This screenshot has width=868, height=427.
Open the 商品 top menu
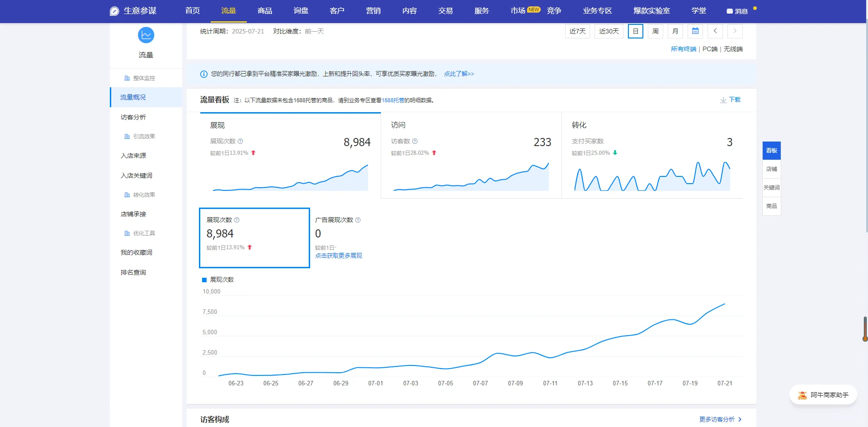265,11
